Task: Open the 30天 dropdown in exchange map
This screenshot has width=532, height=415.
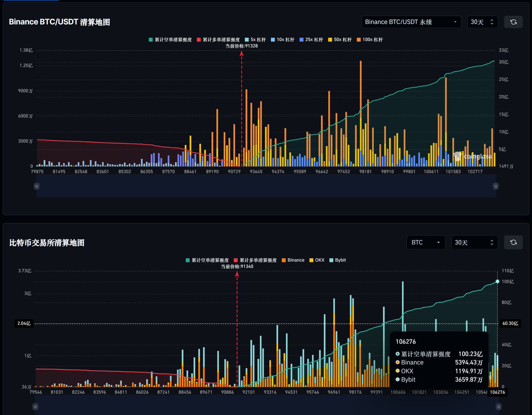Action: 474,242
